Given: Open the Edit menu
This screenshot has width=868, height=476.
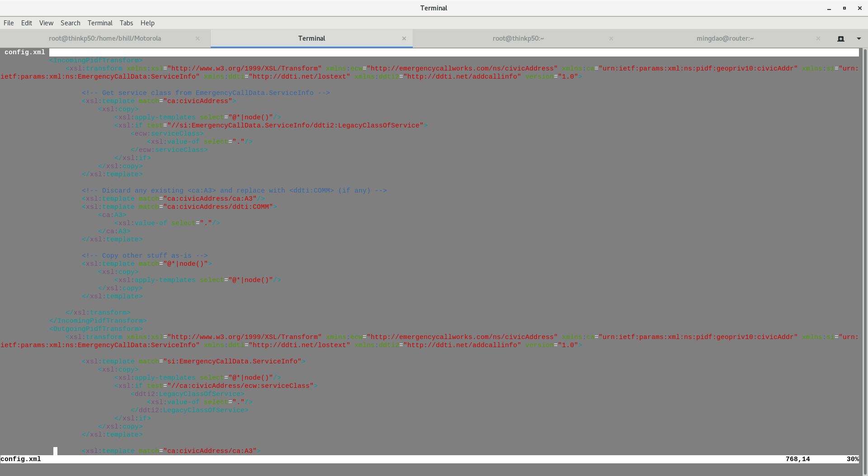Looking at the screenshot, I should tap(27, 23).
